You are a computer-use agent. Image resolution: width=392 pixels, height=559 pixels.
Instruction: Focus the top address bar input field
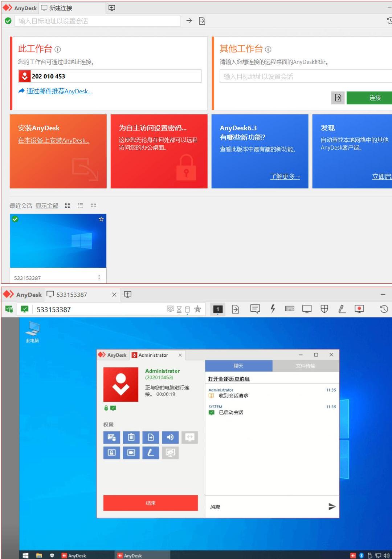(x=98, y=21)
